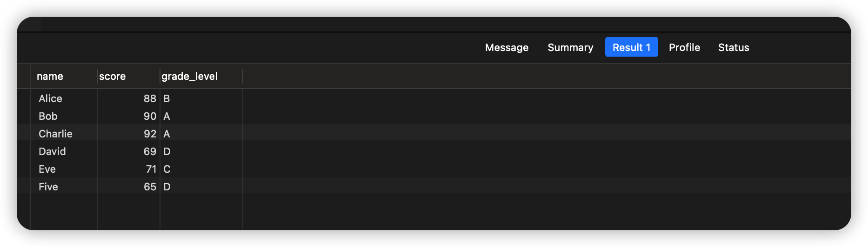Select the Bob name cell
868x247 pixels.
[48, 116]
